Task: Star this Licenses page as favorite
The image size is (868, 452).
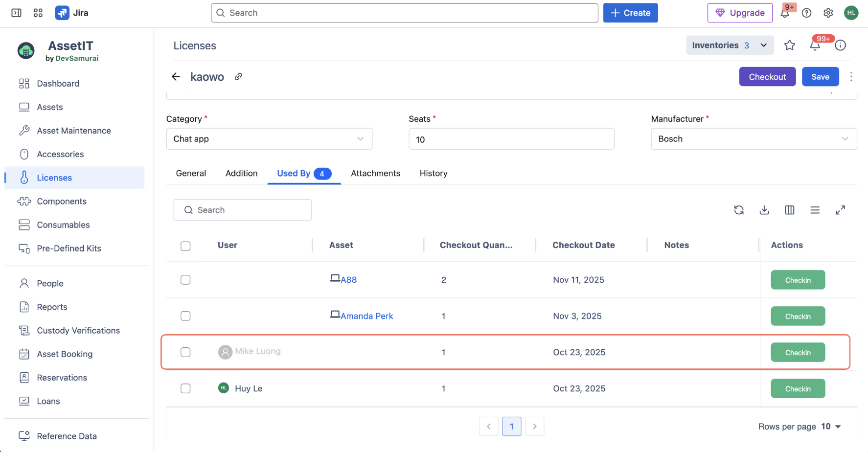Action: click(x=789, y=45)
